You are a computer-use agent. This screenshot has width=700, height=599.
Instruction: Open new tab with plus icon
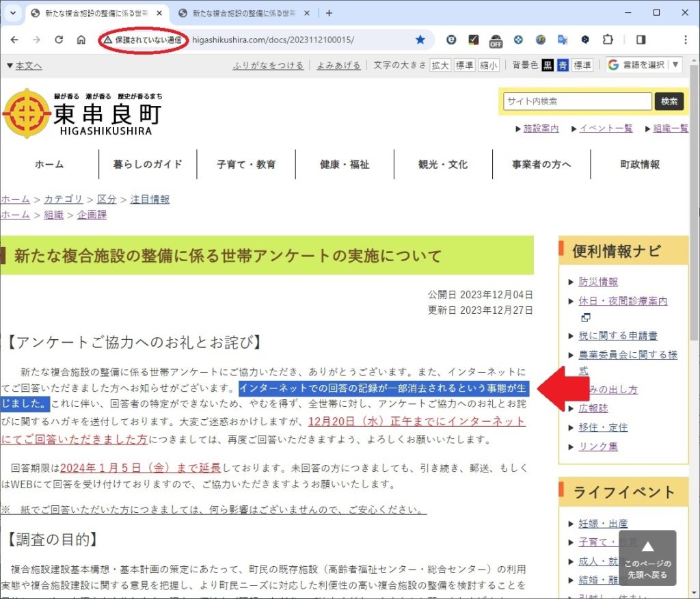329,13
